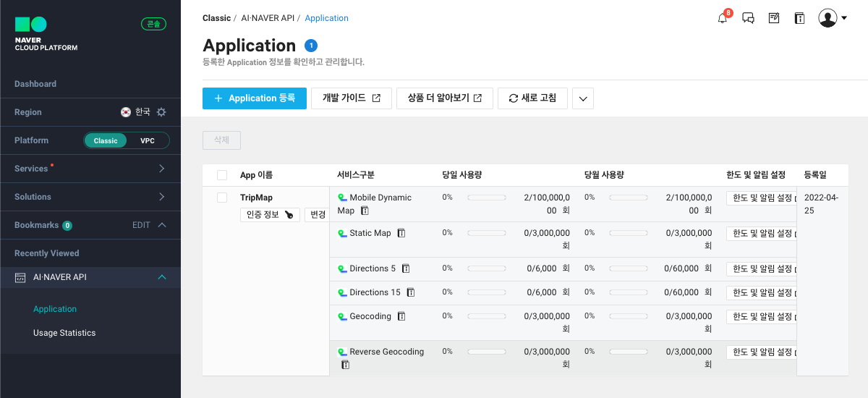The height and width of the screenshot is (398, 868).
Task: Open the guide icon under Reverse Geocoding
Action: pyautogui.click(x=345, y=365)
